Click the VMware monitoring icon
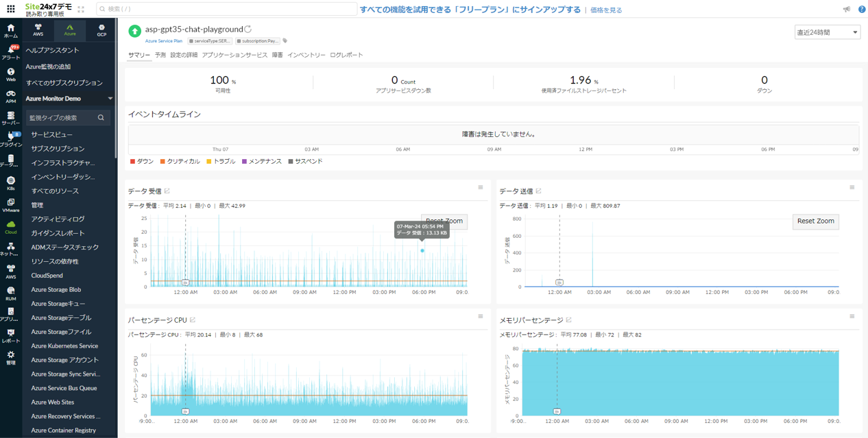Screen dimensions: 868x438 (10, 204)
